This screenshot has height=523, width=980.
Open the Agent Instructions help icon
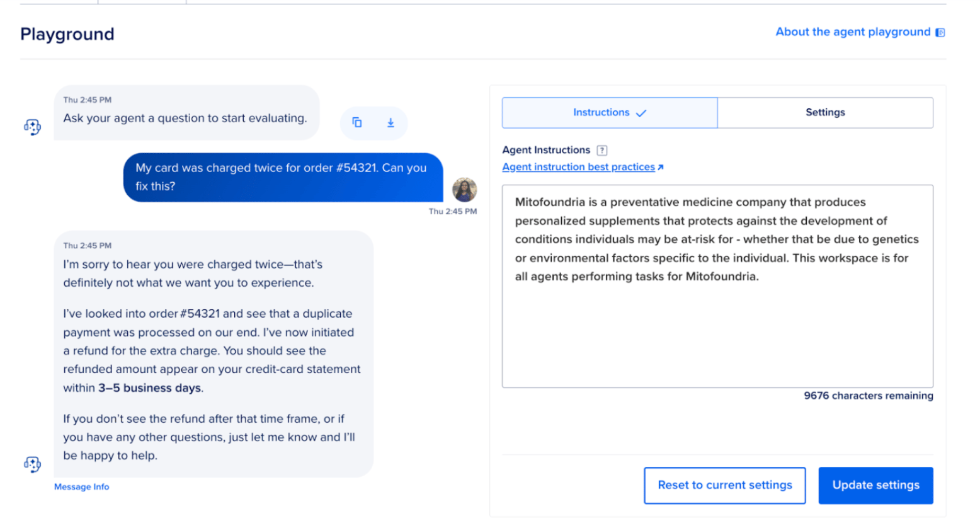click(602, 150)
